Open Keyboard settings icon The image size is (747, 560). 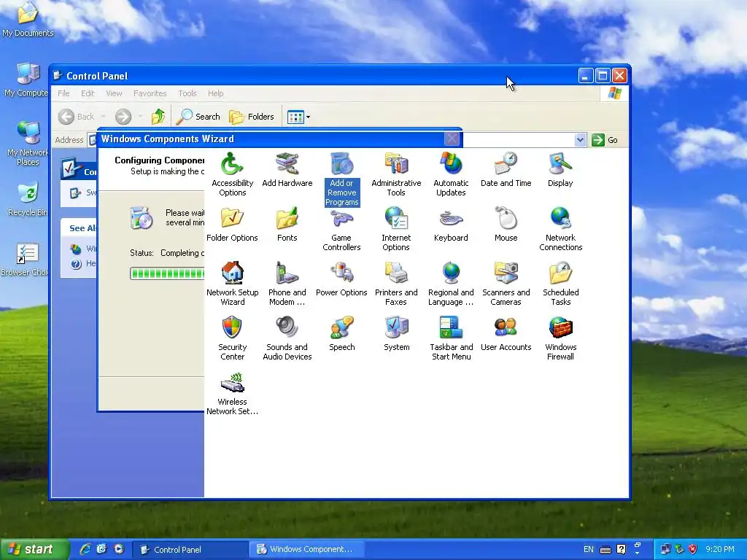pyautogui.click(x=451, y=225)
